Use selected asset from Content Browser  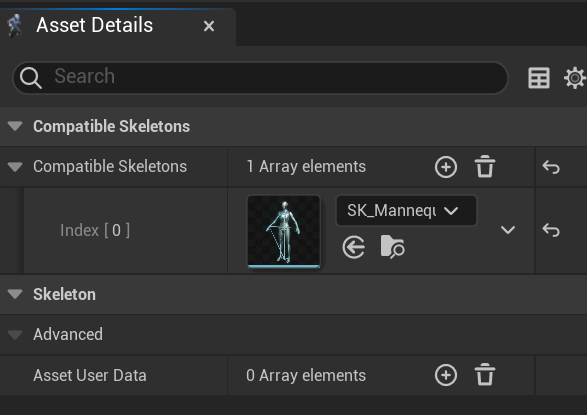353,247
